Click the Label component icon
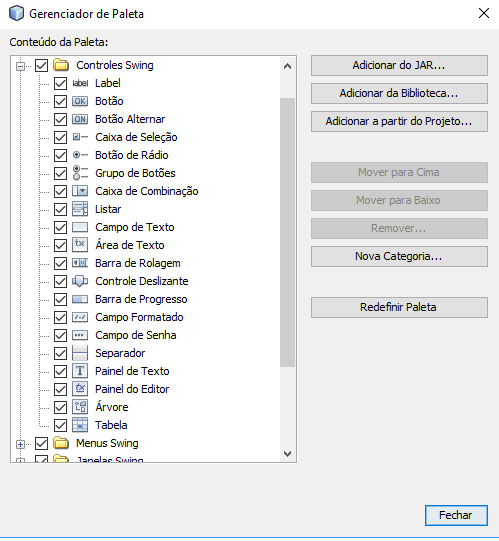499x541 pixels. point(80,83)
